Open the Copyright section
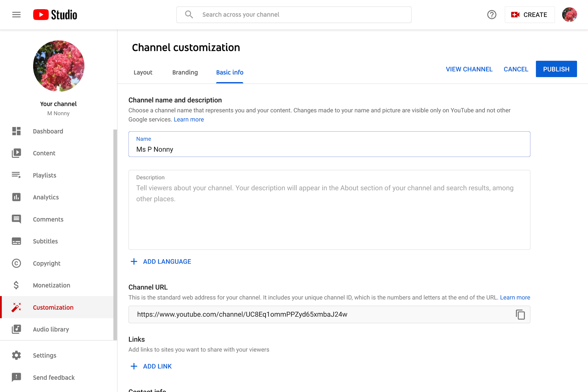 [x=47, y=263]
